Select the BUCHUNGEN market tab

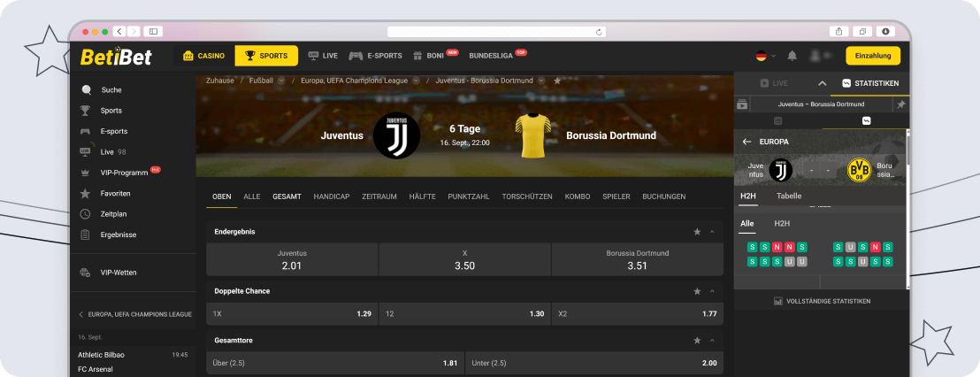663,196
